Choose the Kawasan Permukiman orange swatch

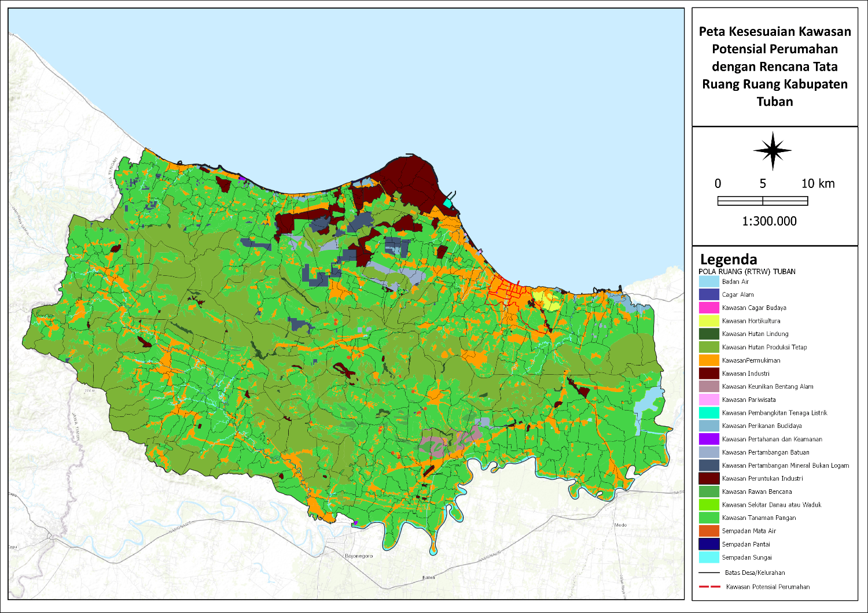[x=709, y=360]
